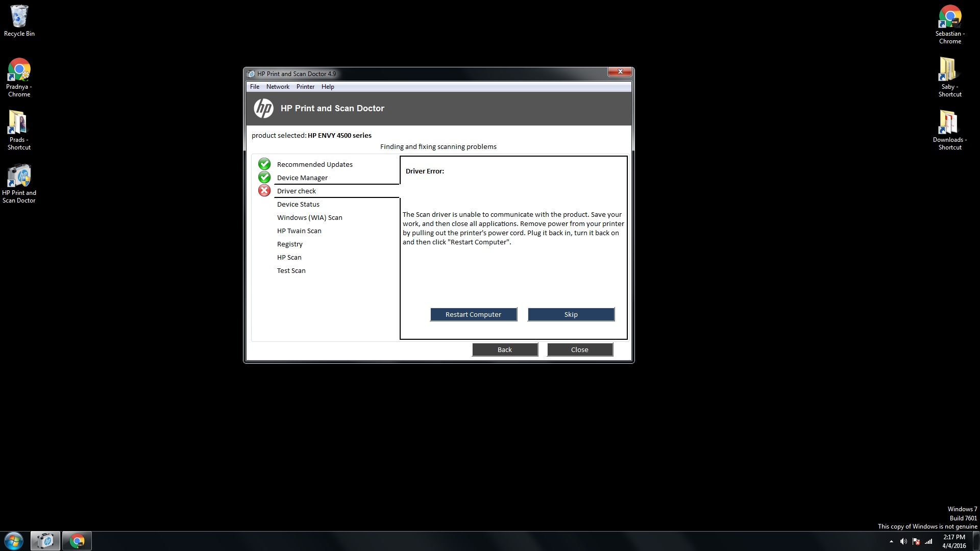Select the Windows (WIA) Scan step
The height and width of the screenshot is (551, 980).
click(x=309, y=217)
